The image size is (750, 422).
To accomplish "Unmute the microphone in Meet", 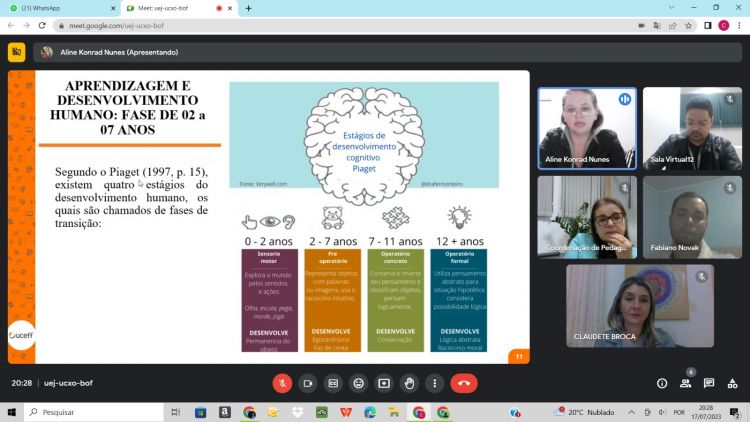I will 283,383.
